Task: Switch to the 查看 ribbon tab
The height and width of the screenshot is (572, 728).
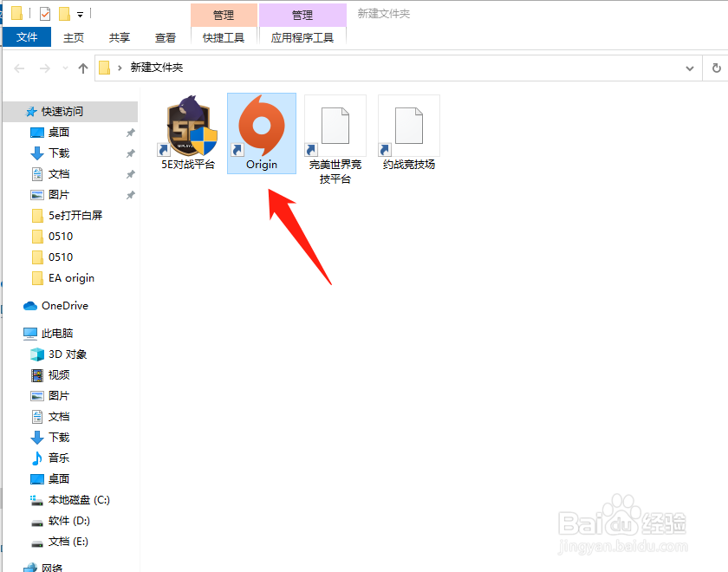Action: pyautogui.click(x=166, y=37)
